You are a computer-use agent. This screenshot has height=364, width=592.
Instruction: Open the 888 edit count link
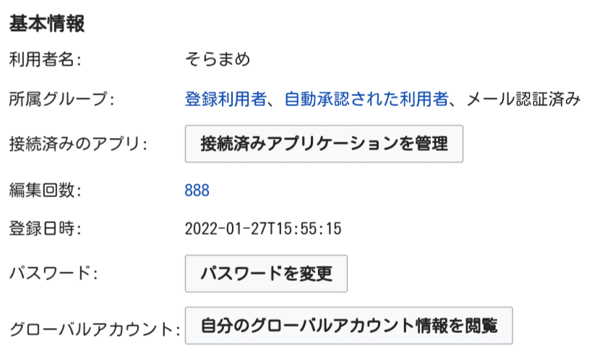pyautogui.click(x=197, y=191)
